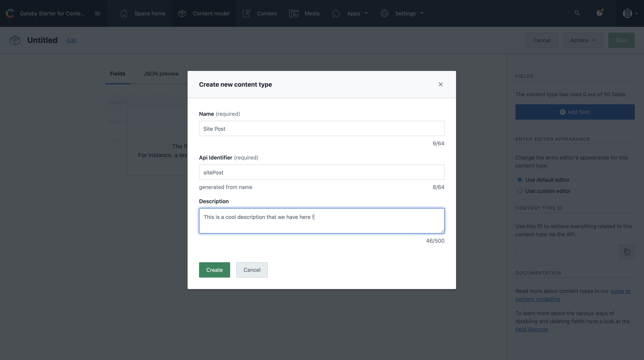Click the Untitled content type title

click(x=42, y=40)
